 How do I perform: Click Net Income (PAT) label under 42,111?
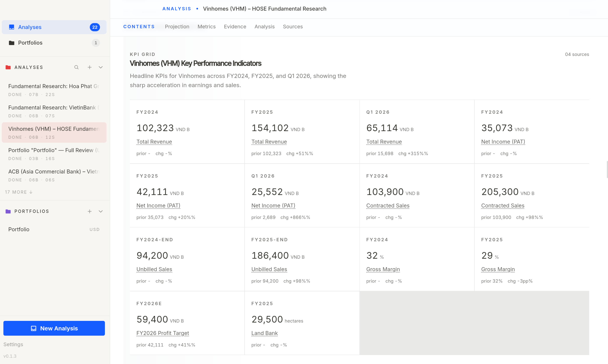tap(158, 206)
